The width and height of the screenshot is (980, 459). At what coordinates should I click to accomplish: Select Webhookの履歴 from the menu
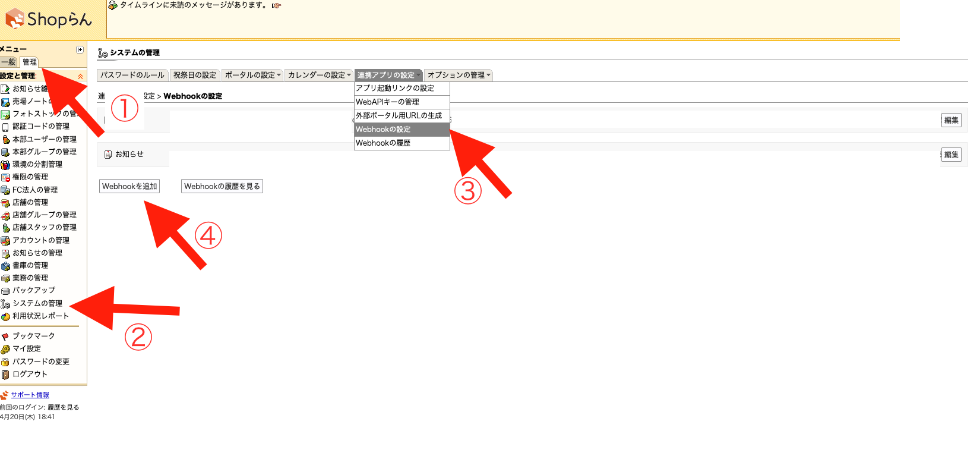383,143
